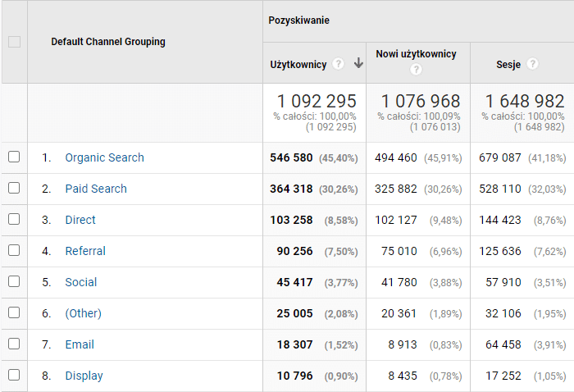574x392 pixels.
Task: Open the Email channel link
Action: click(x=80, y=344)
